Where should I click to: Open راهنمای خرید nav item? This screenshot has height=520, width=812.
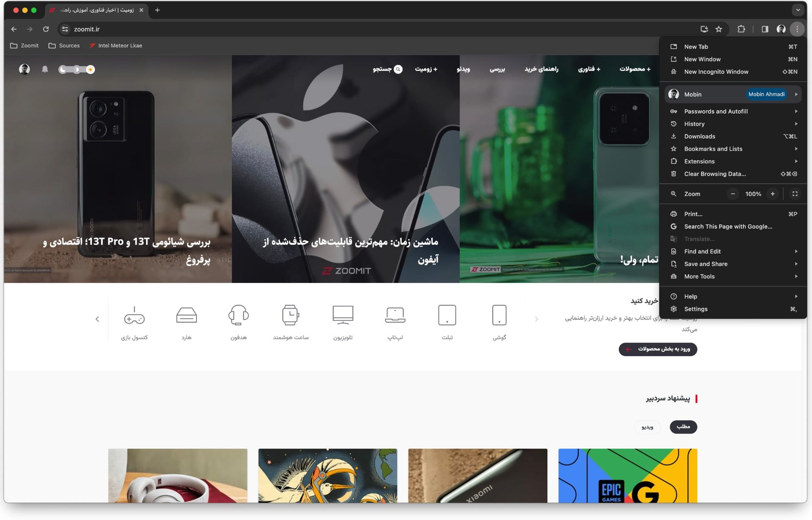(x=541, y=69)
